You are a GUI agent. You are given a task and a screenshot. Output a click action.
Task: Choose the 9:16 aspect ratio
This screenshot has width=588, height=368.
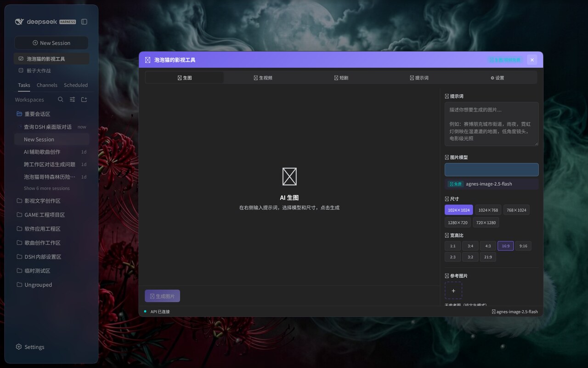(x=523, y=246)
